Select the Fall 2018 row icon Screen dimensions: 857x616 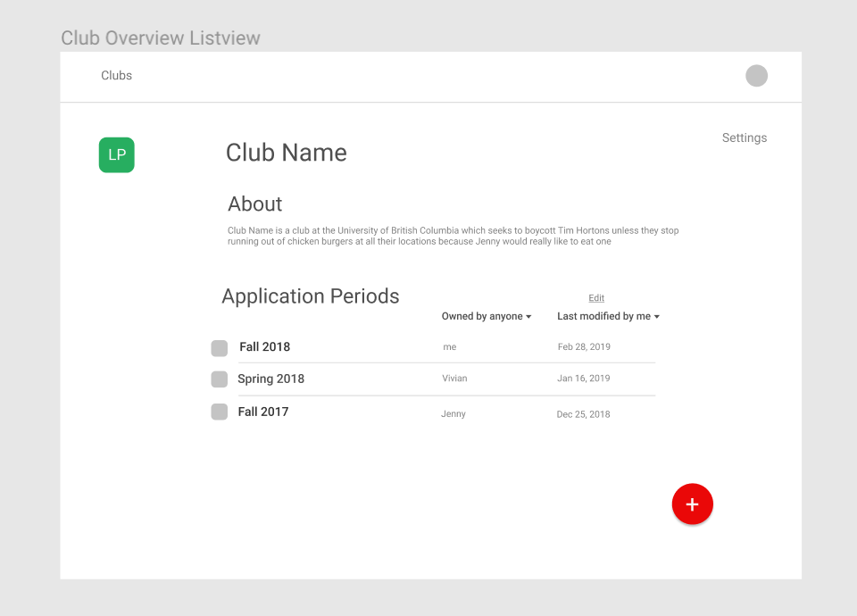219,348
